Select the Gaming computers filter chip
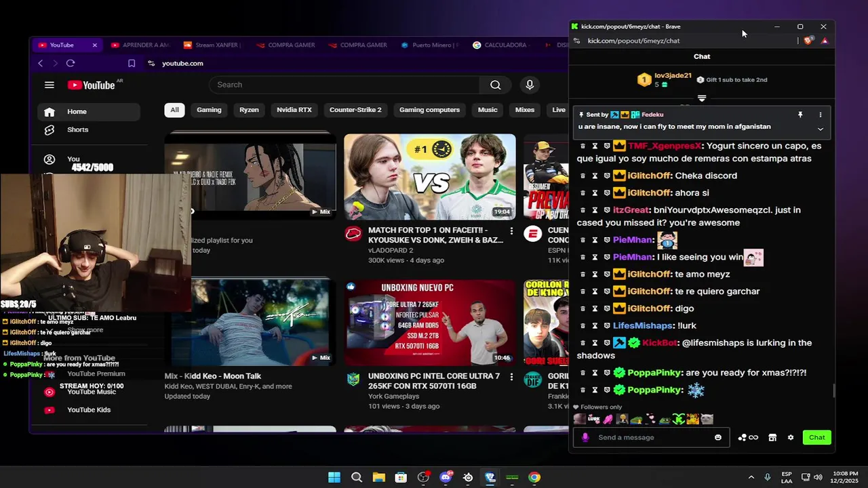The width and height of the screenshot is (868, 488). click(429, 110)
